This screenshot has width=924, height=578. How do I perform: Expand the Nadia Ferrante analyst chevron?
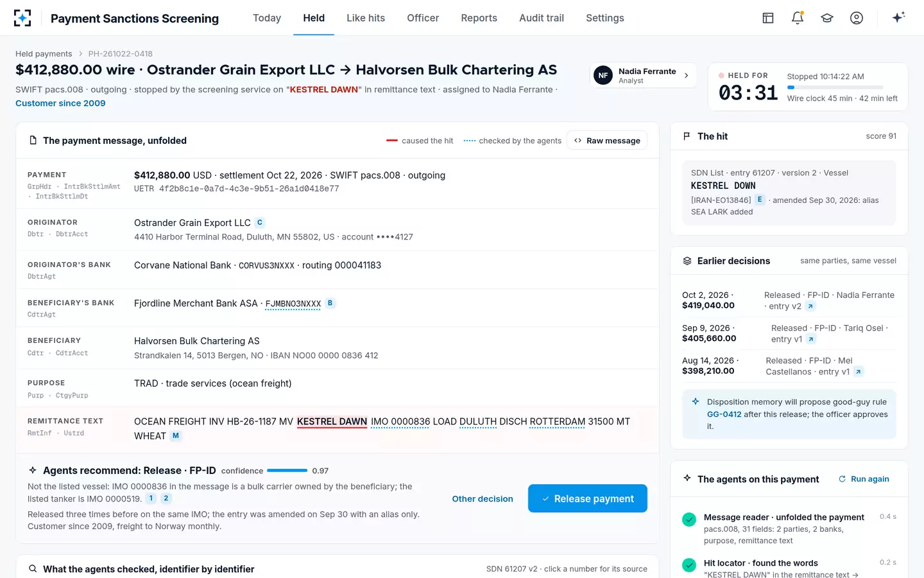[687, 76]
